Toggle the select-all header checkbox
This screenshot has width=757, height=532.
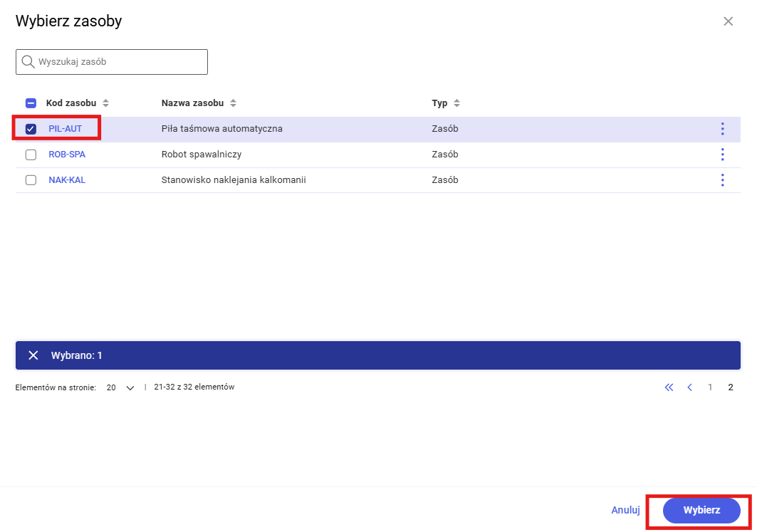point(31,103)
